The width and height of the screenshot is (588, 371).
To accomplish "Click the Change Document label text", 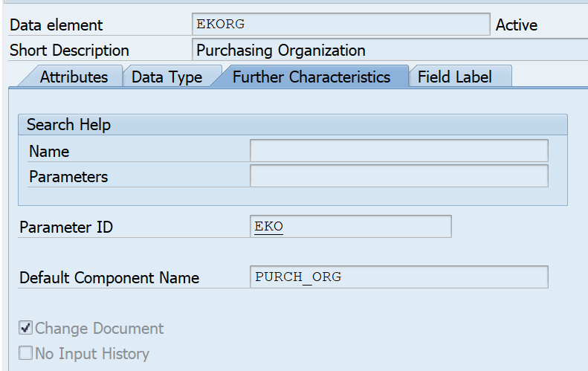I will [x=99, y=328].
